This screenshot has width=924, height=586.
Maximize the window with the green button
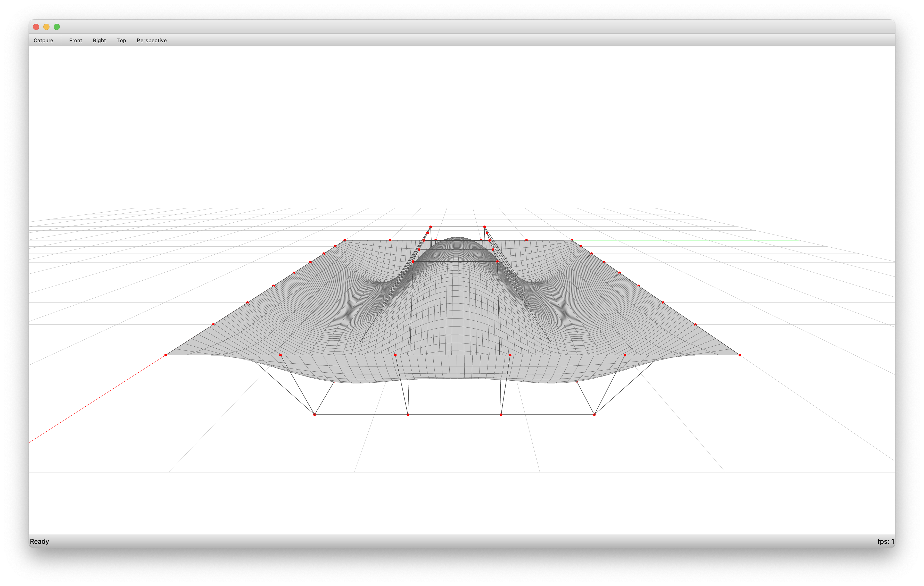[x=57, y=27]
